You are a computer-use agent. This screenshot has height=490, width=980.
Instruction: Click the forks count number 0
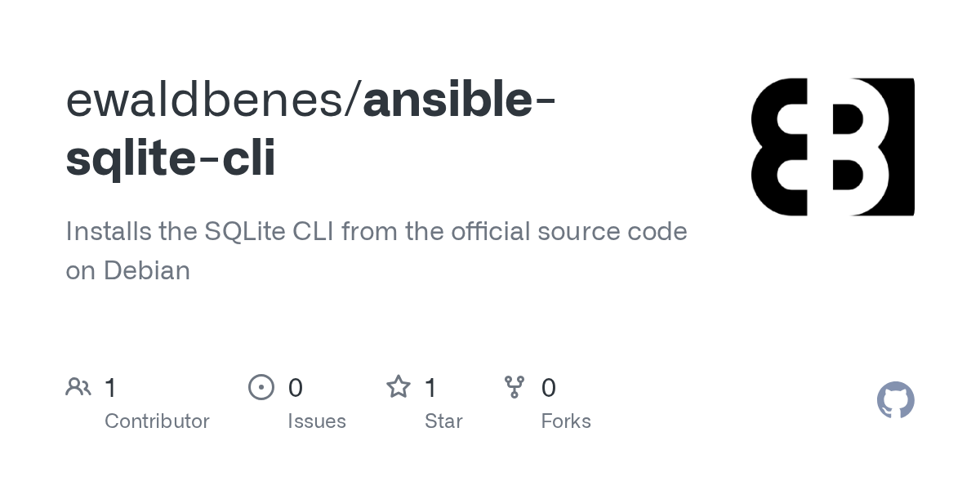click(x=549, y=388)
